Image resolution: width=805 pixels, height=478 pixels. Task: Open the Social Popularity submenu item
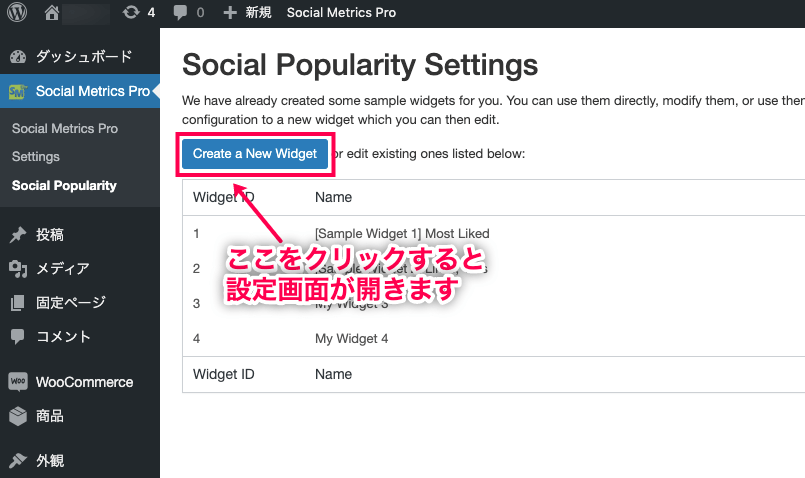click(64, 185)
